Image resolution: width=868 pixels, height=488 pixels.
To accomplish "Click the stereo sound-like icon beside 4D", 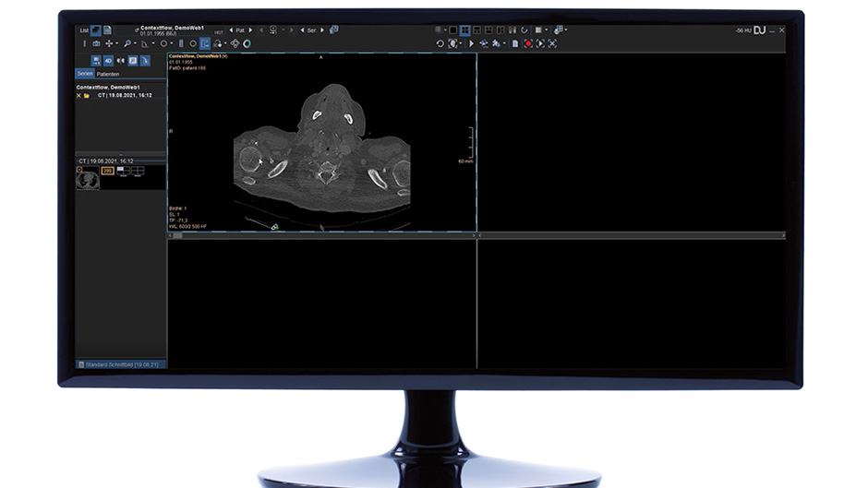I will (x=121, y=61).
